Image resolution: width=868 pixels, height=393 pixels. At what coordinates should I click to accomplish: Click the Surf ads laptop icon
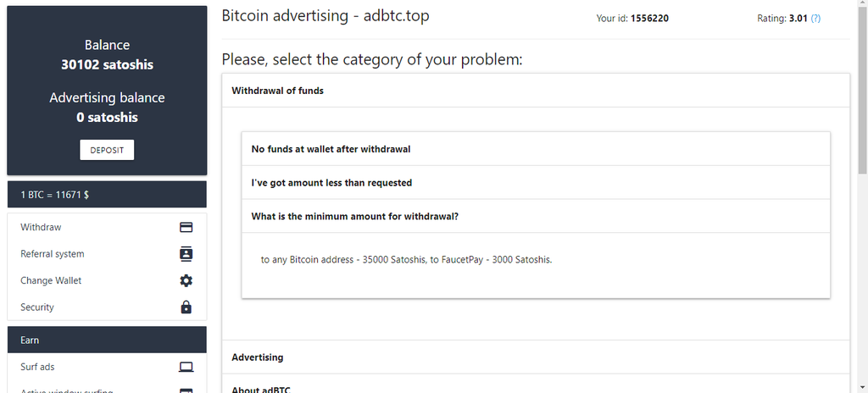[186, 367]
